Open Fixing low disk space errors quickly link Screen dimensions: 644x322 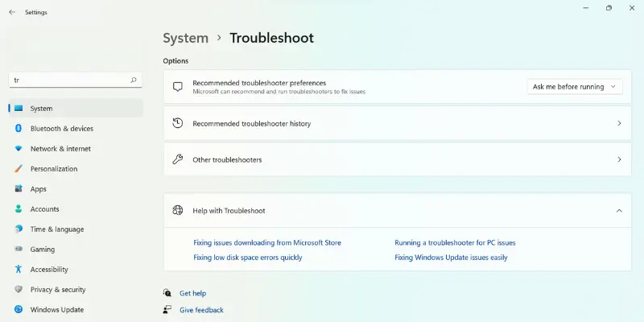pyautogui.click(x=248, y=258)
